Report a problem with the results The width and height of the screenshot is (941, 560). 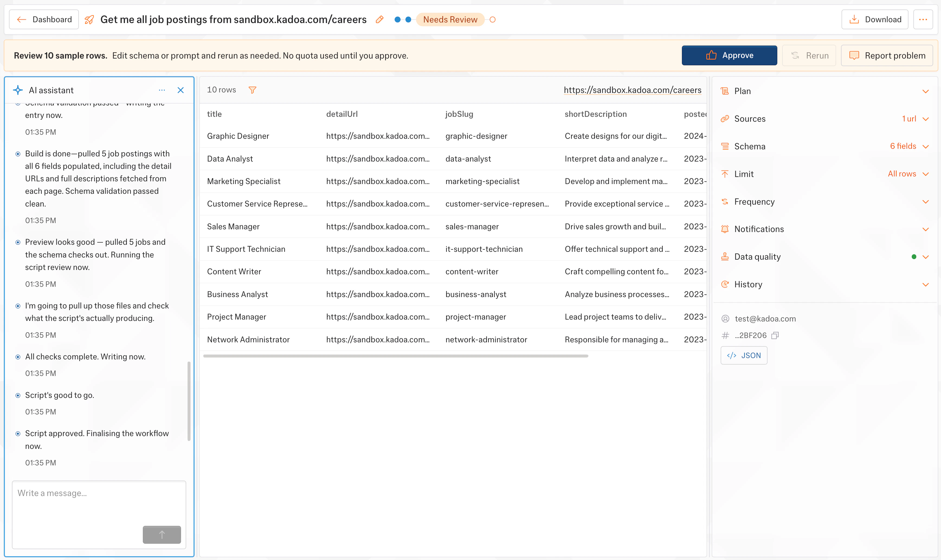tap(887, 56)
